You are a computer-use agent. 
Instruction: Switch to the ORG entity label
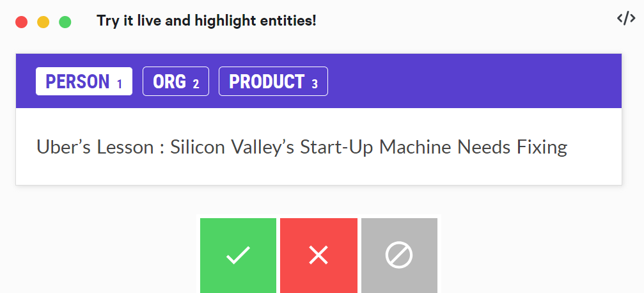coord(176,81)
